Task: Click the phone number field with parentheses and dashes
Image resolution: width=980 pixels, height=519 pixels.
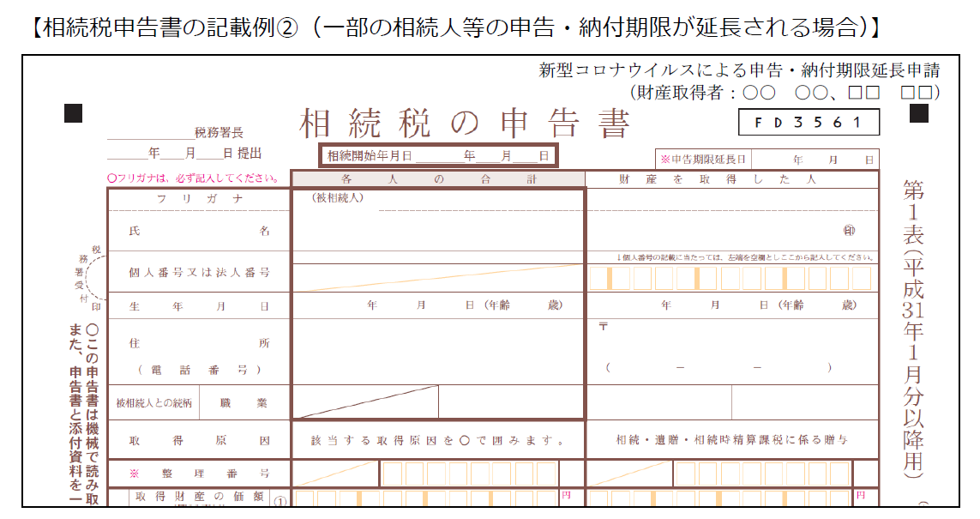Action: tap(718, 368)
